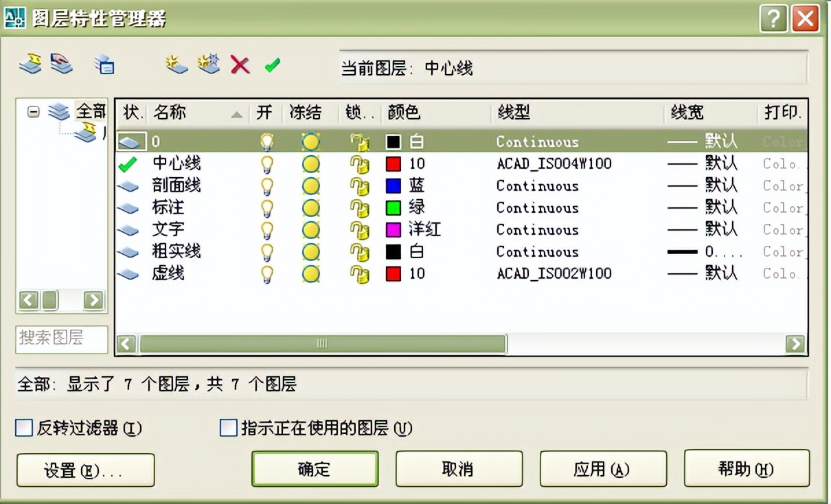Click the 应用 button to apply changes
Image resolution: width=831 pixels, height=504 pixels.
(602, 469)
